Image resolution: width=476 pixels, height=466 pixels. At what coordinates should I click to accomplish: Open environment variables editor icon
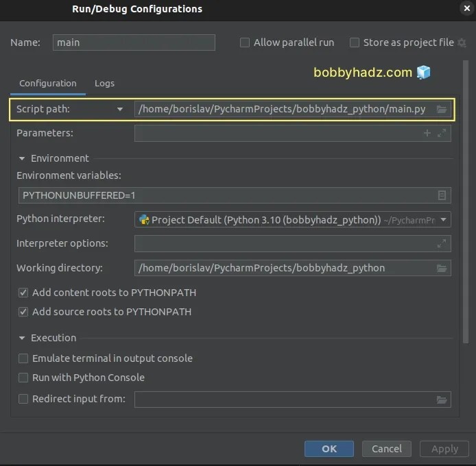pyautogui.click(x=442, y=195)
